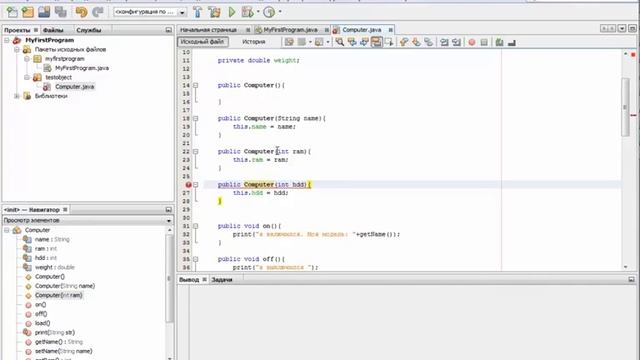This screenshot has height=360, width=640.
Task: Switch to the Задачи tab
Action: (x=222, y=280)
